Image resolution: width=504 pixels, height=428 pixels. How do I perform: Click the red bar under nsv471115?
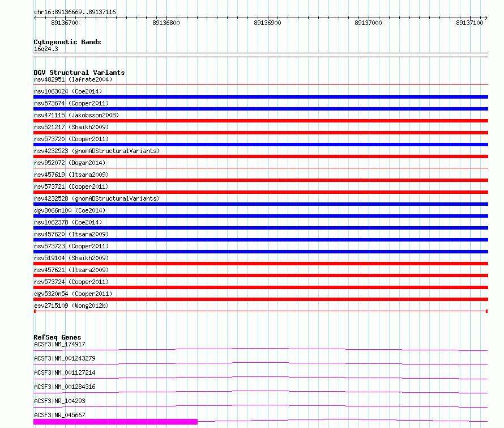(260, 121)
